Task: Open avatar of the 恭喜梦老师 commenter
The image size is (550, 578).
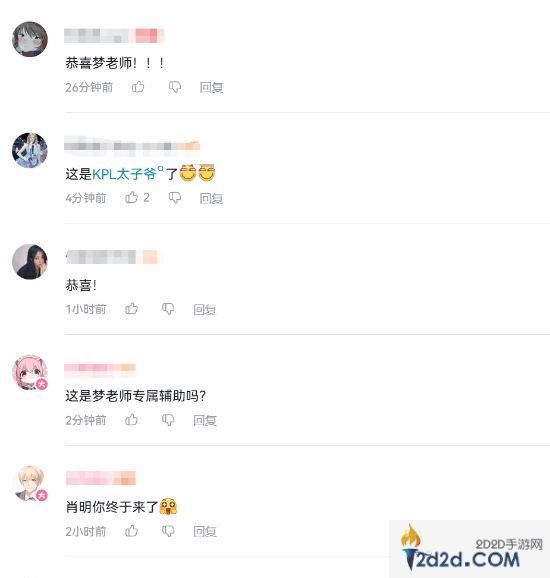Action: pos(30,39)
